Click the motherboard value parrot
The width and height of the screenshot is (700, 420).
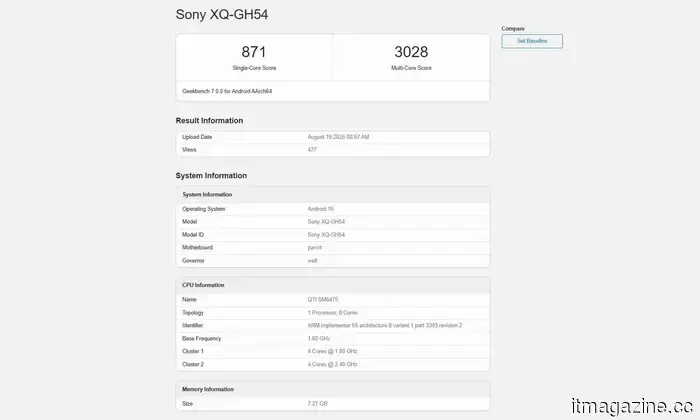tap(314, 248)
